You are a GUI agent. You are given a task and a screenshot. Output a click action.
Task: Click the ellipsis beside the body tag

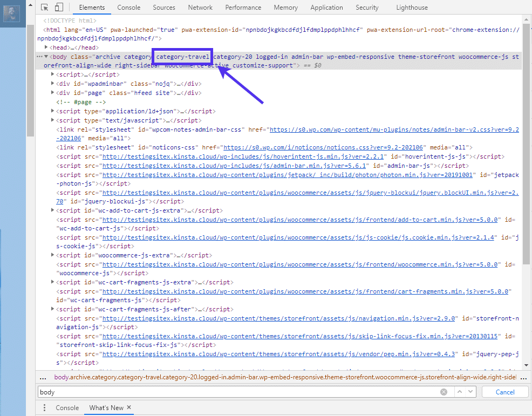39,57
